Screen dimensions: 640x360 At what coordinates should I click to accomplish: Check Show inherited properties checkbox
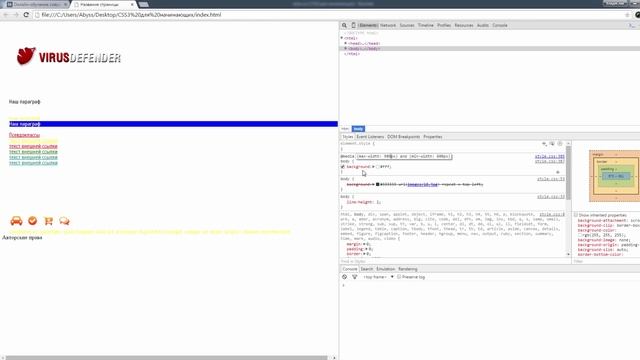pyautogui.click(x=576, y=215)
